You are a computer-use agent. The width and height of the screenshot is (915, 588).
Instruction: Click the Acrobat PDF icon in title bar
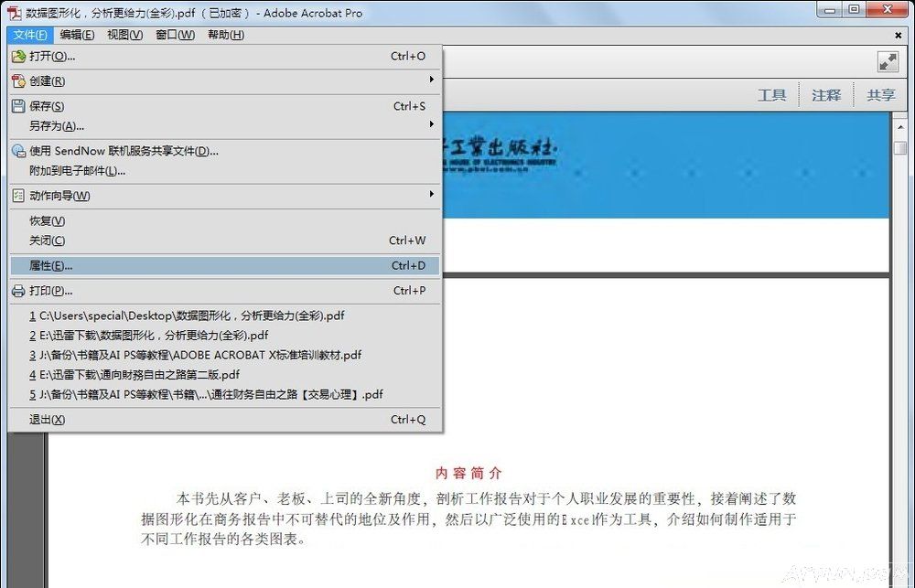pyautogui.click(x=14, y=12)
